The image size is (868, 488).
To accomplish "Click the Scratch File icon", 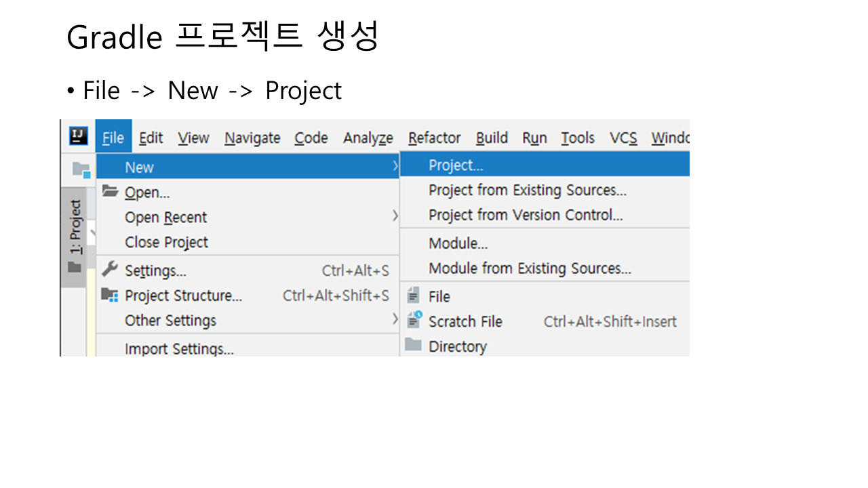I will click(x=414, y=321).
